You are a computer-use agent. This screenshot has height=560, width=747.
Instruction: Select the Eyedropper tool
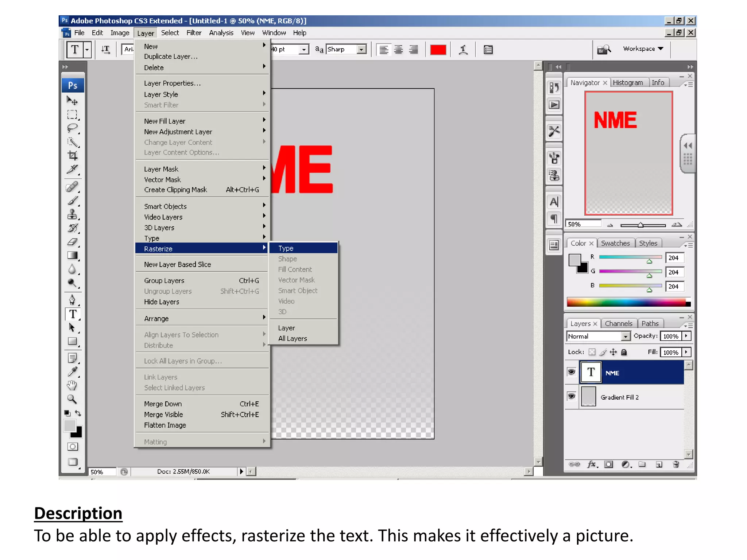point(73,372)
